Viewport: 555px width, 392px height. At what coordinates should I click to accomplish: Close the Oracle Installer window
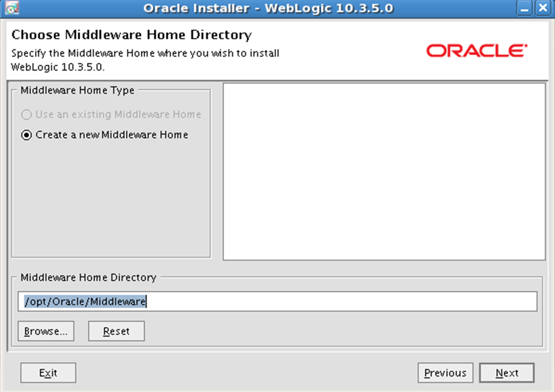[543, 8]
